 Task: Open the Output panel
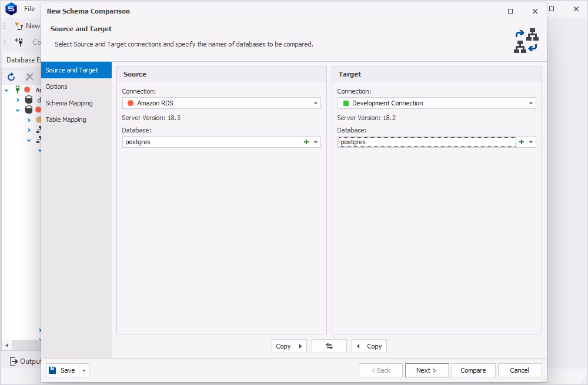click(x=25, y=361)
